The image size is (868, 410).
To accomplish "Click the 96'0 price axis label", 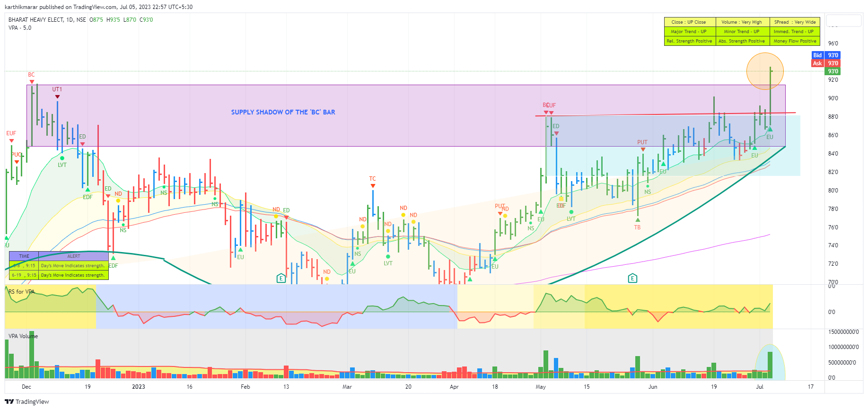I will [x=833, y=44].
